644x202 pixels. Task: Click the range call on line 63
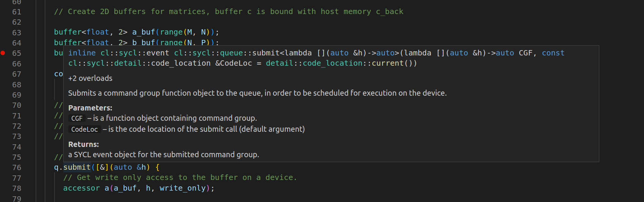tap(171, 32)
